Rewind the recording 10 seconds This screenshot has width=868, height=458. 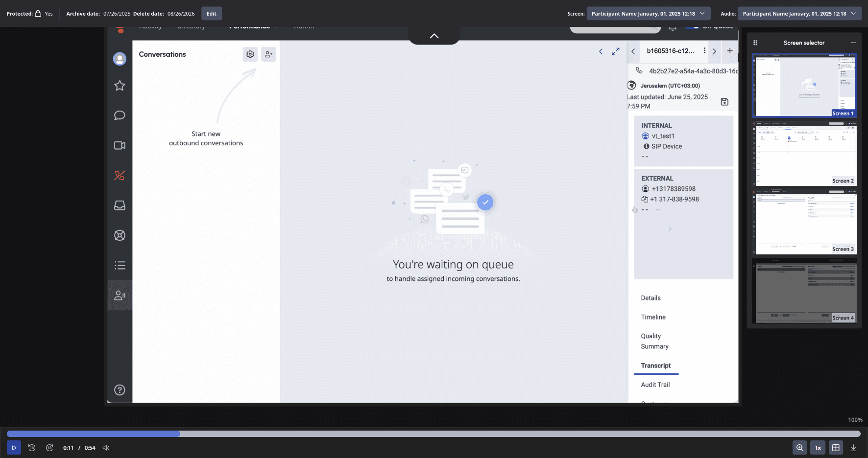click(32, 448)
